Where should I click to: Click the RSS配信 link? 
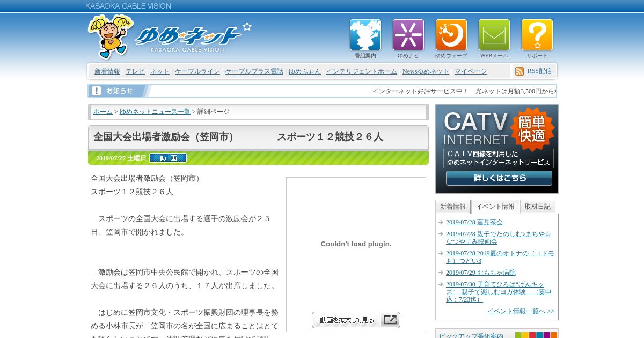click(x=539, y=71)
